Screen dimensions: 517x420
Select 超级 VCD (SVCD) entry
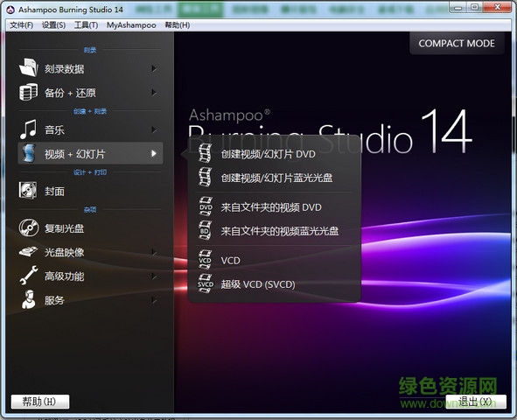pos(258,284)
